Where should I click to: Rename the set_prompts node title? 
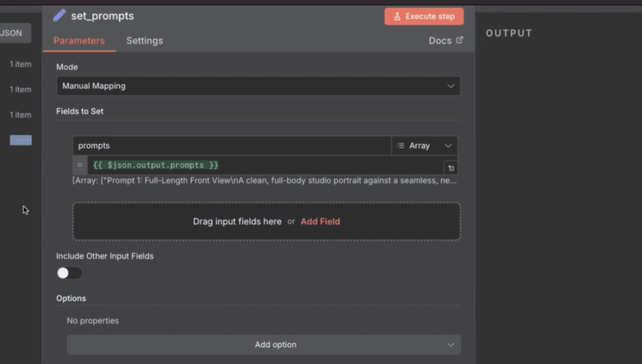102,16
